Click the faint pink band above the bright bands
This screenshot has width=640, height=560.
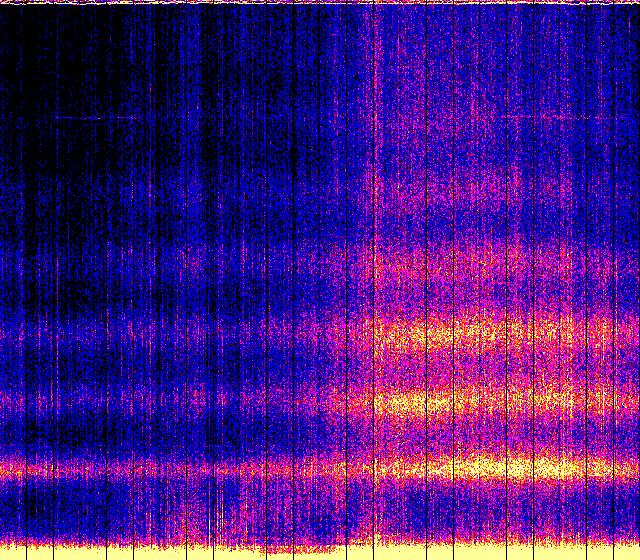point(480,262)
